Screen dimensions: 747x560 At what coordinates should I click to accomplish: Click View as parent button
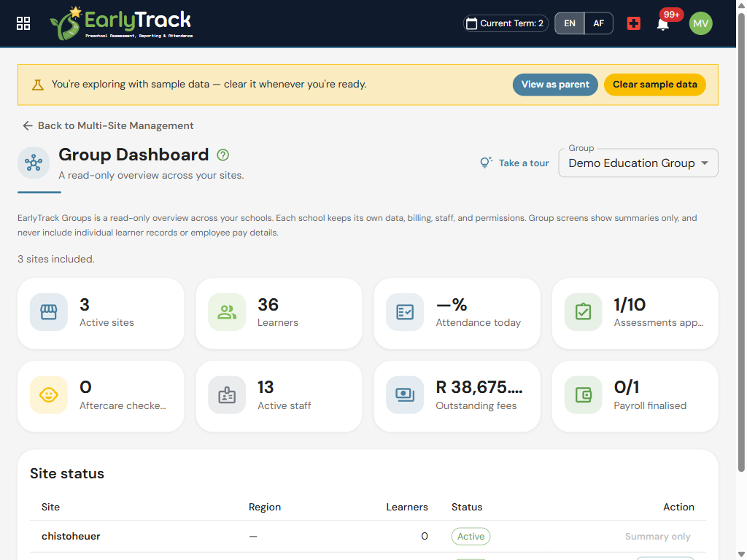[555, 85]
